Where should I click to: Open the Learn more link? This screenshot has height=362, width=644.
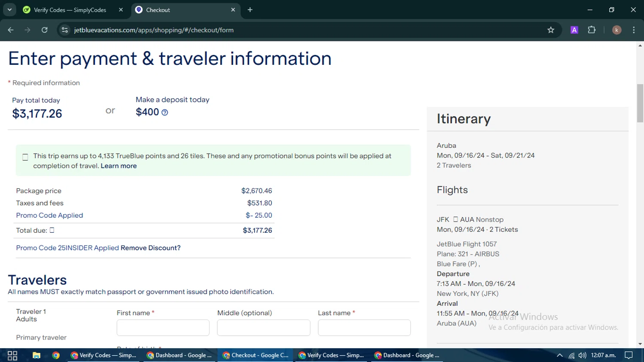118,166
